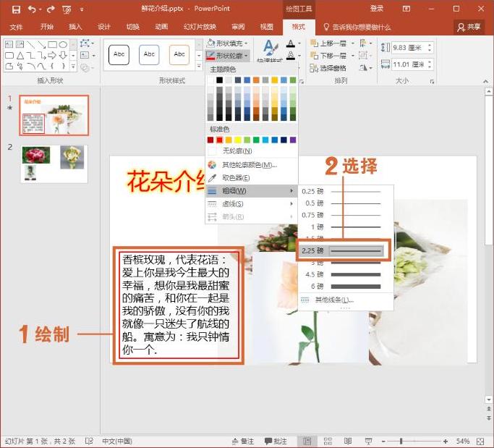
Task: Click the Undo arrow icon
Action: tap(32, 9)
